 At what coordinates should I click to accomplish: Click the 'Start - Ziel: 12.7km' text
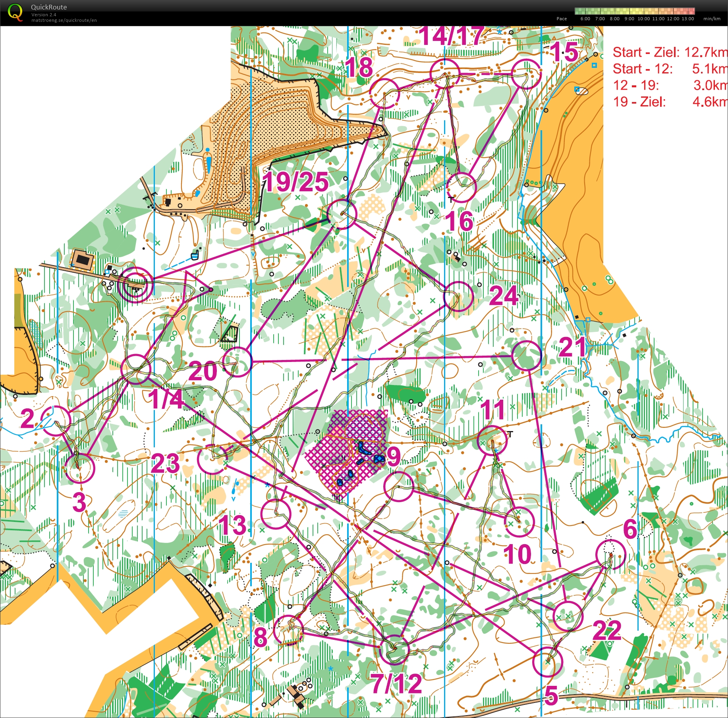click(670, 52)
